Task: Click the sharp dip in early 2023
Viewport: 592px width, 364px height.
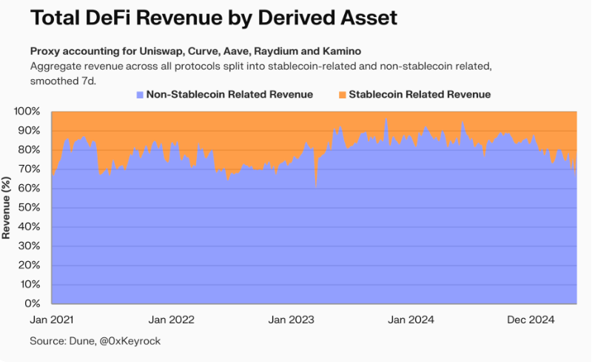Action: (x=316, y=183)
